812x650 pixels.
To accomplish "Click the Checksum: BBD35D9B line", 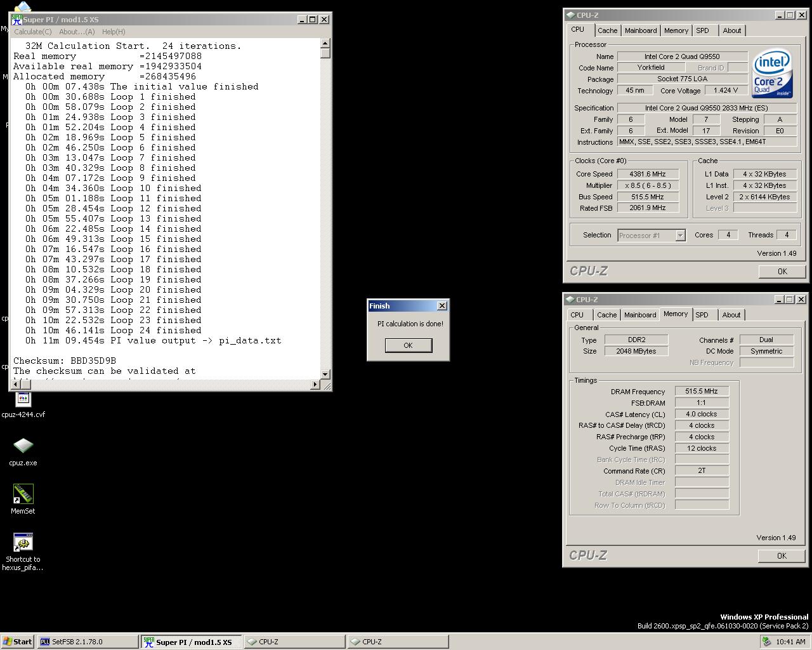I will (x=65, y=361).
